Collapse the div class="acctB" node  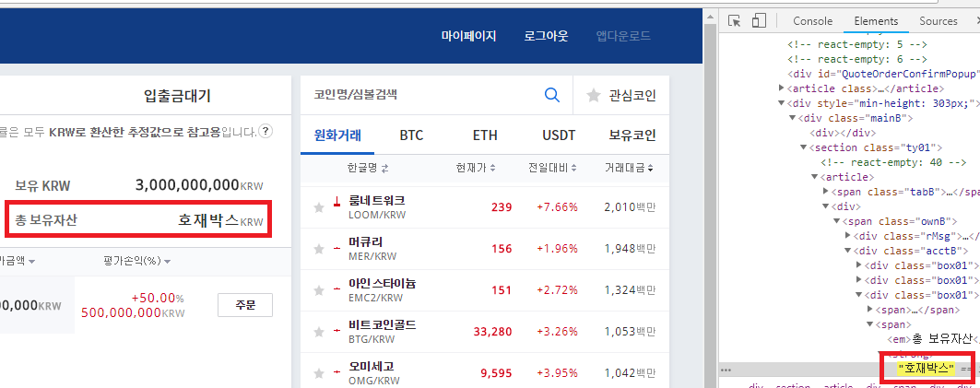[x=849, y=250]
